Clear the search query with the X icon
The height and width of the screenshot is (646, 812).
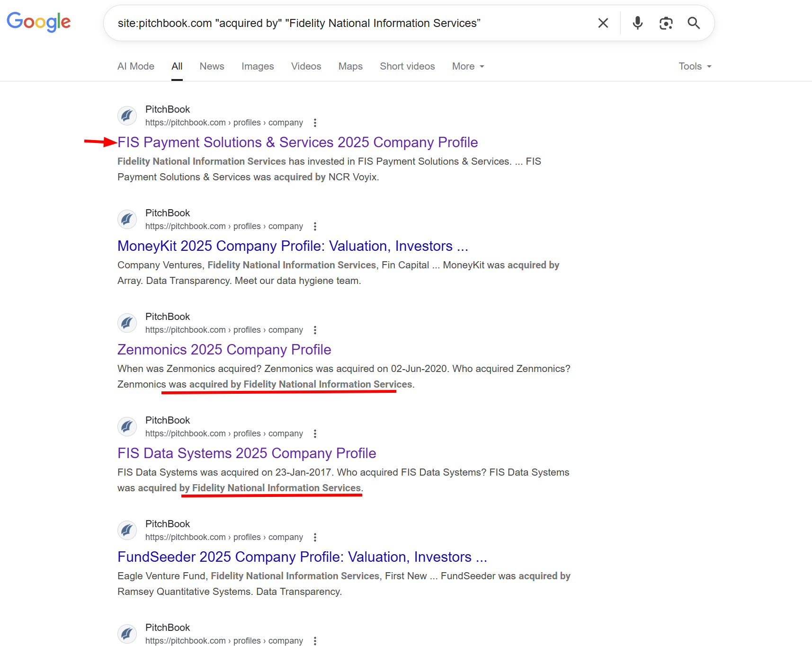point(603,23)
